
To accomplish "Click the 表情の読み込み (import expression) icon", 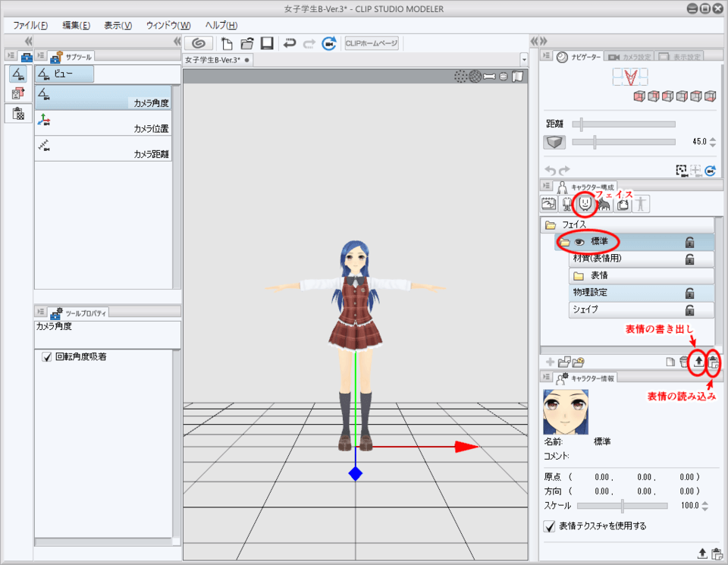I will 713,363.
